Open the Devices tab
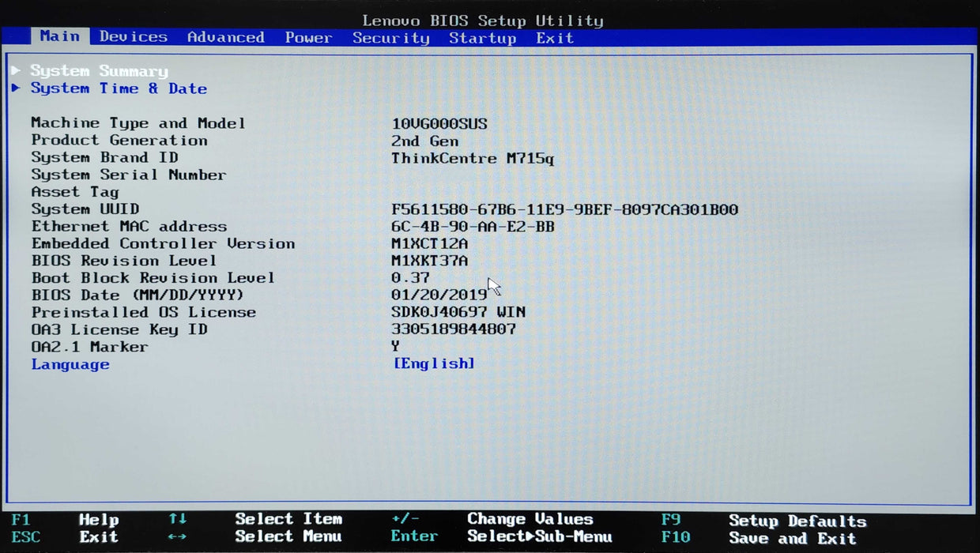 click(x=133, y=37)
